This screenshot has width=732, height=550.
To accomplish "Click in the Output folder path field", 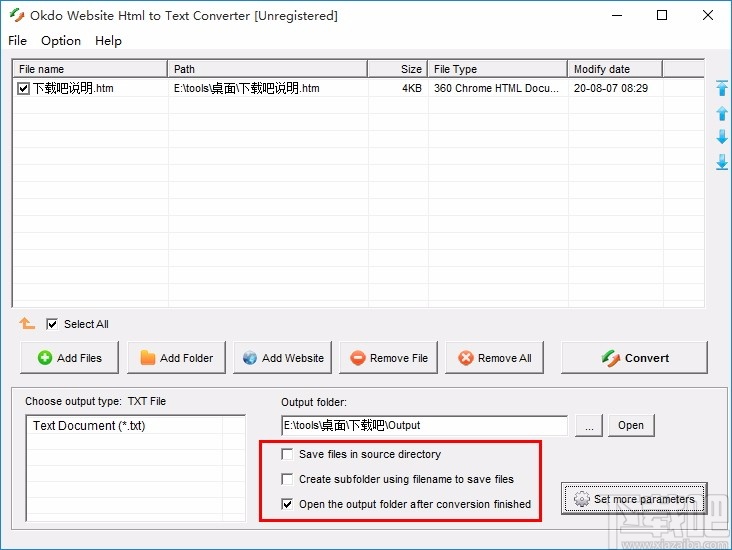I will (x=425, y=425).
